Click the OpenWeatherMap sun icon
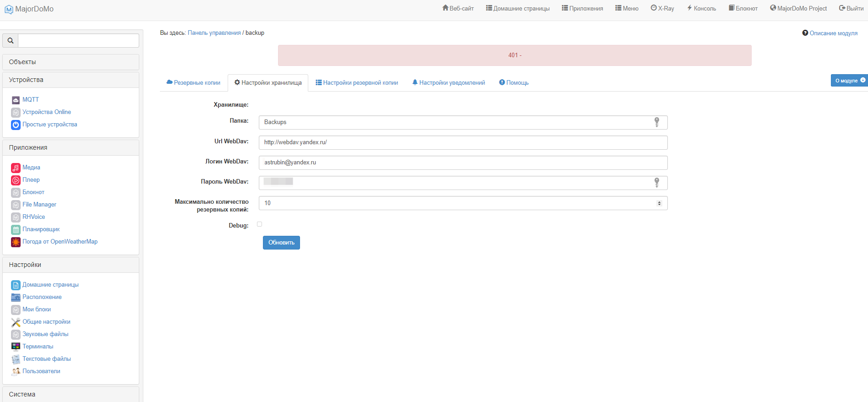Viewport: 868px width, 402px height. (x=16, y=242)
